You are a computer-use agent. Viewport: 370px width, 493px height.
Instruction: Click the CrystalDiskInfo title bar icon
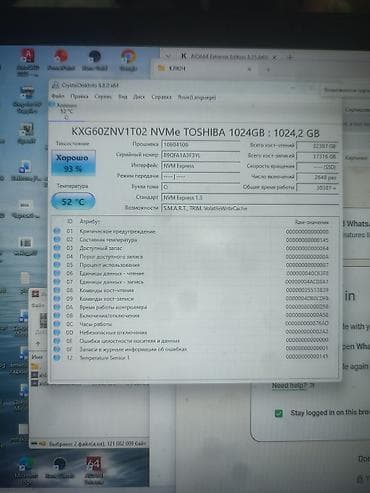click(55, 85)
